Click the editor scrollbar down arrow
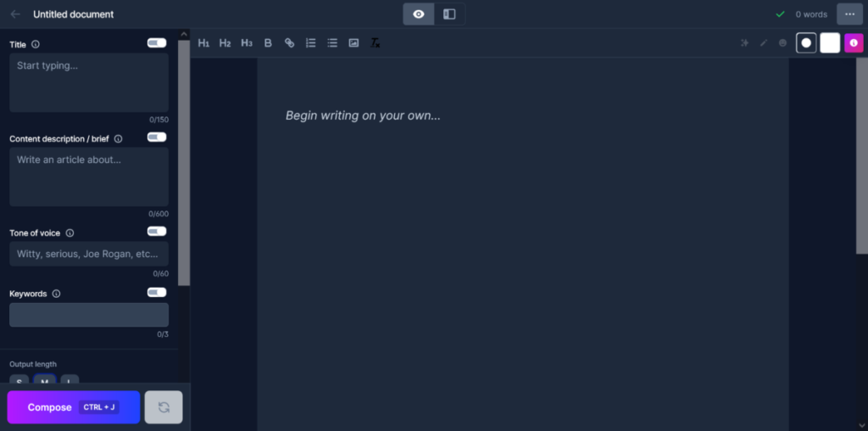 [x=862, y=425]
